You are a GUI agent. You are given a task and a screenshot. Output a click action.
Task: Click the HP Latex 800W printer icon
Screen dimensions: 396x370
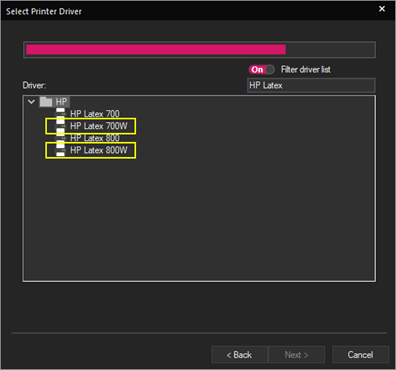60,150
